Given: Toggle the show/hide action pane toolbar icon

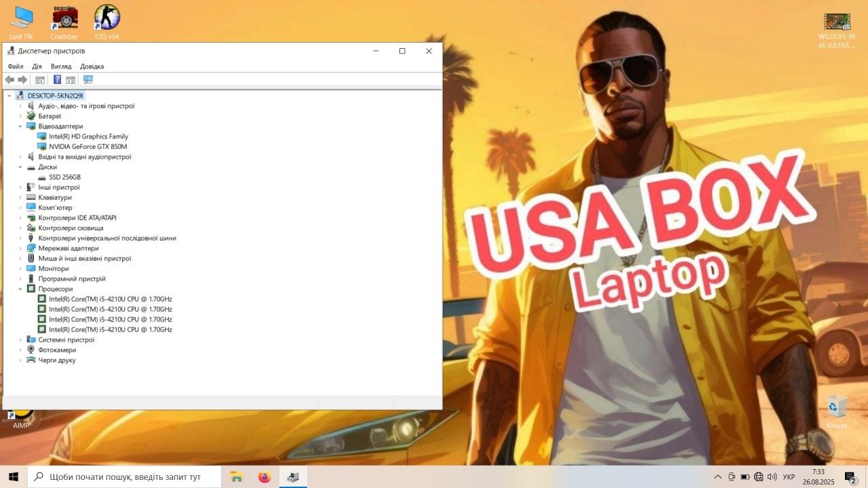Looking at the screenshot, I should [x=71, y=79].
